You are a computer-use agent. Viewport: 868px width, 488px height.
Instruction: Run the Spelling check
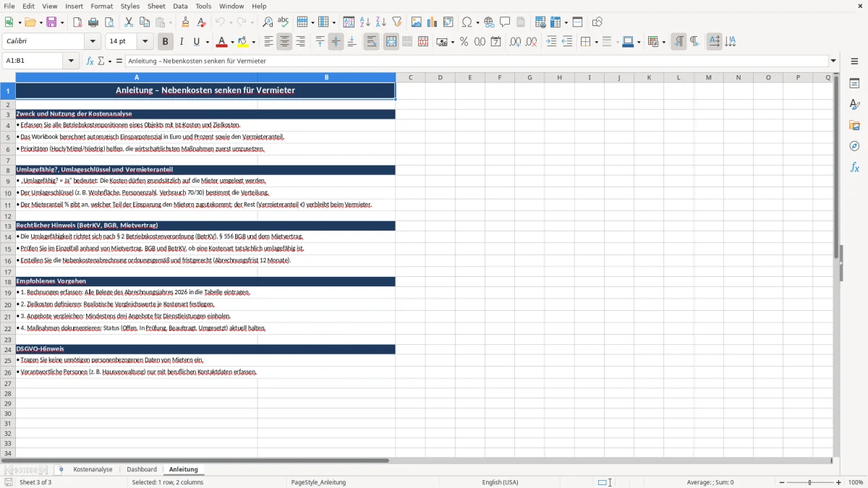pos(284,22)
